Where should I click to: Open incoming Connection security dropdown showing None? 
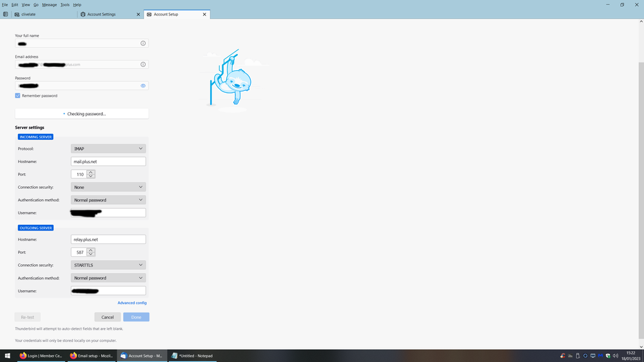[108, 187]
